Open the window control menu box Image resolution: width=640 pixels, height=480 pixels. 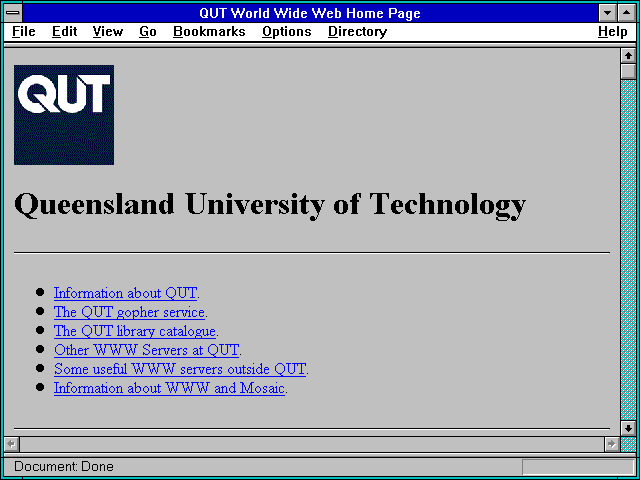(13, 13)
